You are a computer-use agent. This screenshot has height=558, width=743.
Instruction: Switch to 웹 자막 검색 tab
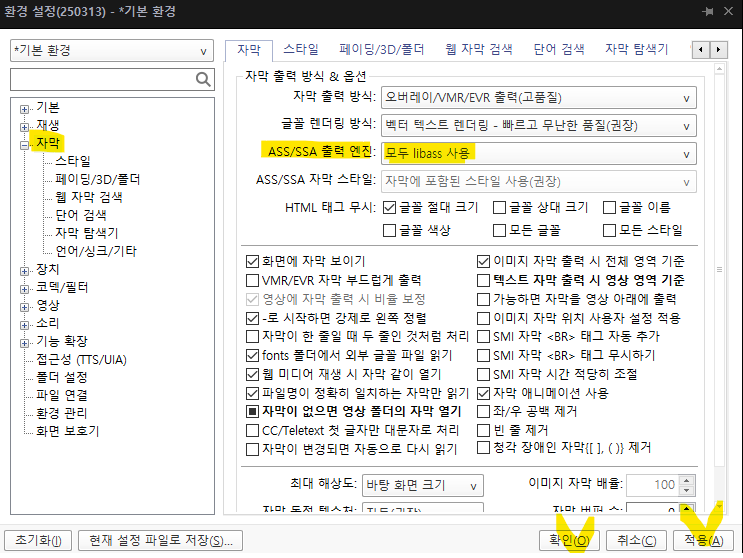pos(479,49)
